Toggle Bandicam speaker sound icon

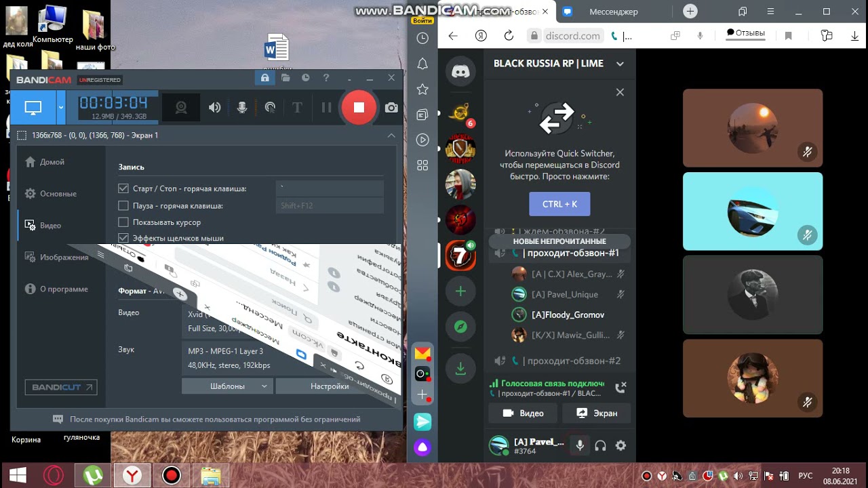pyautogui.click(x=214, y=107)
